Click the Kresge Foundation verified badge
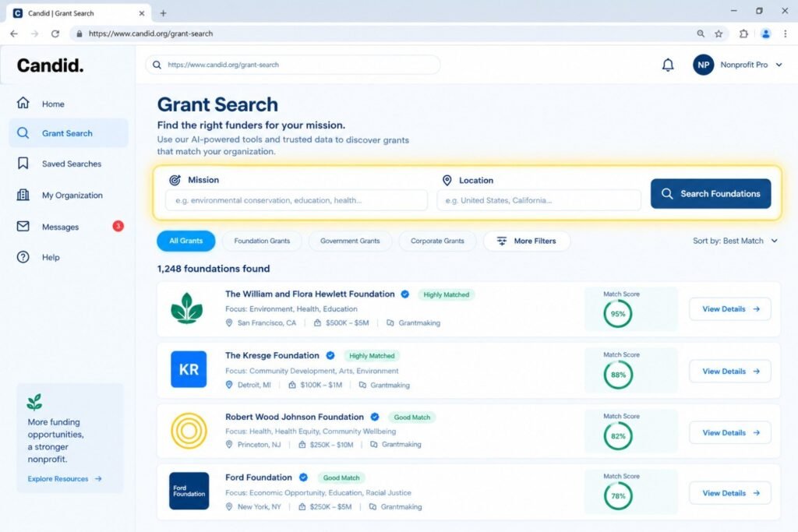This screenshot has height=532, width=798. point(330,355)
